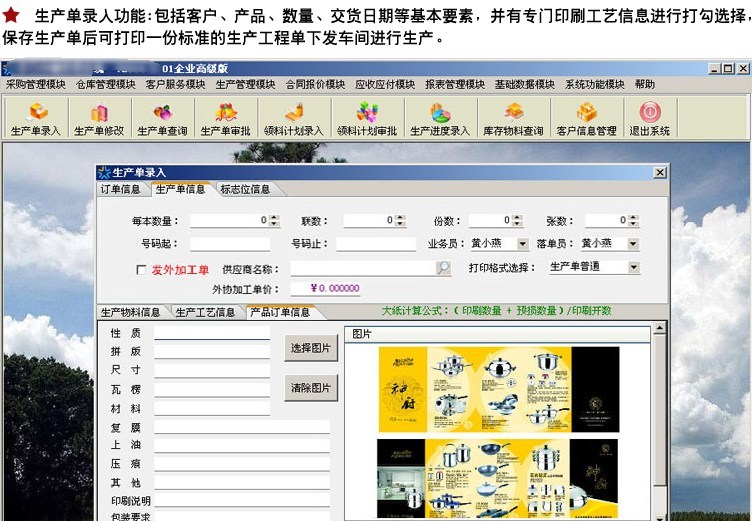Click the 复膜 input field
752x521 pixels.
pyautogui.click(x=242, y=427)
